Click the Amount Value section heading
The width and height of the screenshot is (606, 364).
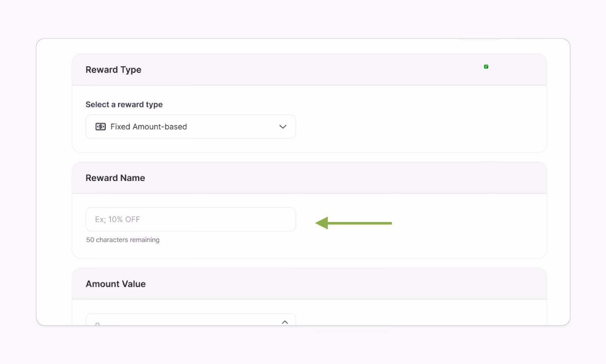coord(116,284)
